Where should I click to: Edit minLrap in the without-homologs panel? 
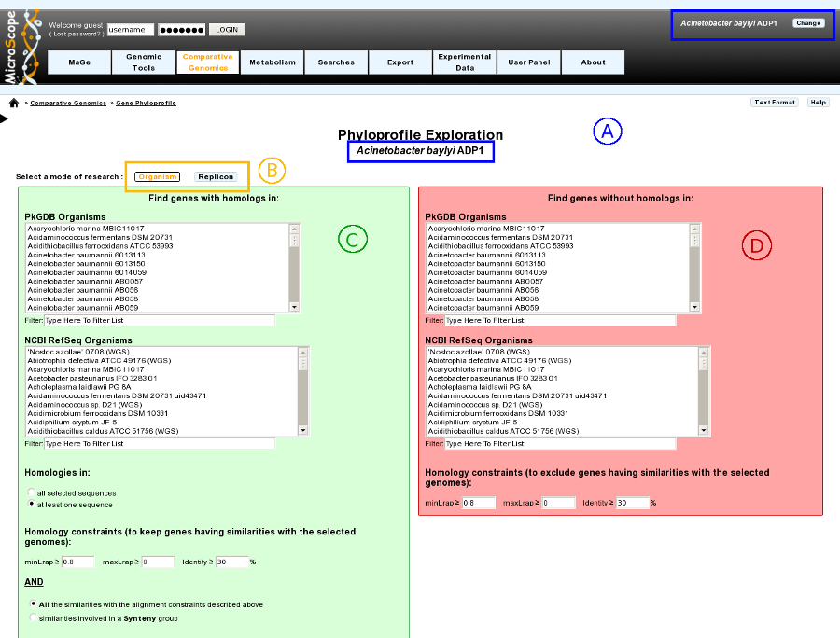pos(479,503)
